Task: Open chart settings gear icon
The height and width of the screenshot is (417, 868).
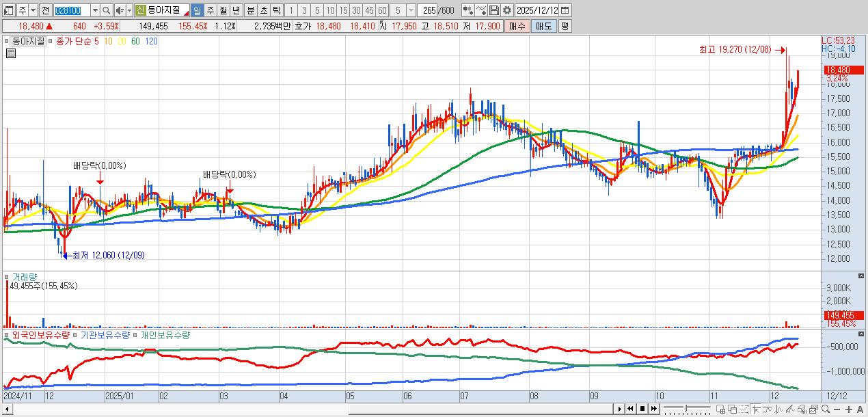Action: pyautogui.click(x=506, y=10)
